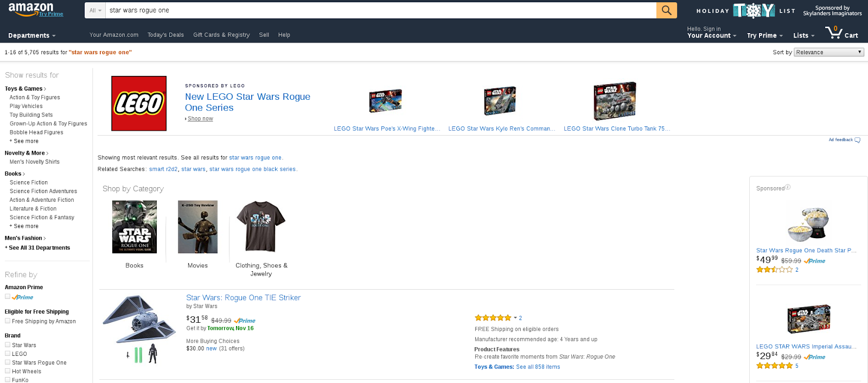Click the LEGO Imperial Assault star rating
The height and width of the screenshot is (383, 868).
pyautogui.click(x=775, y=366)
